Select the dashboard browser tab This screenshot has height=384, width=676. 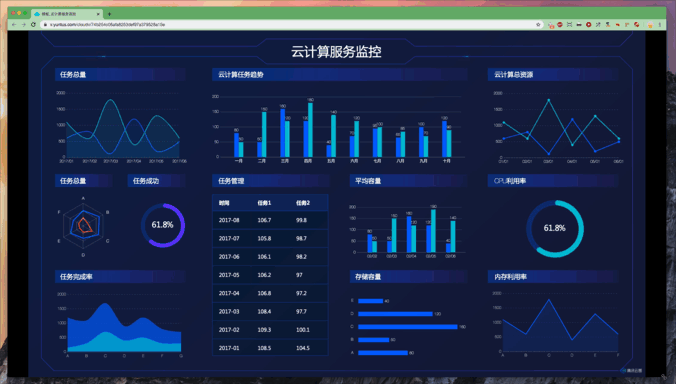[67, 14]
